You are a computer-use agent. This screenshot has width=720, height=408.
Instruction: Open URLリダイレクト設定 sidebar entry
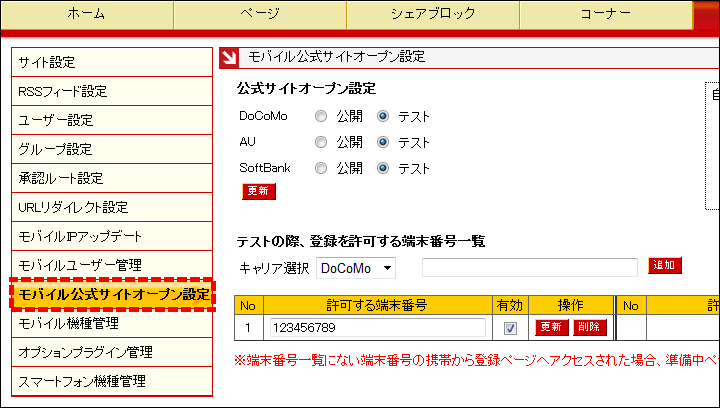click(x=112, y=207)
